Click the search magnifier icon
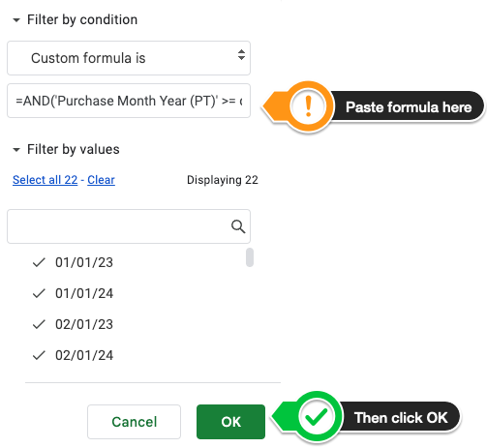 pyautogui.click(x=238, y=226)
